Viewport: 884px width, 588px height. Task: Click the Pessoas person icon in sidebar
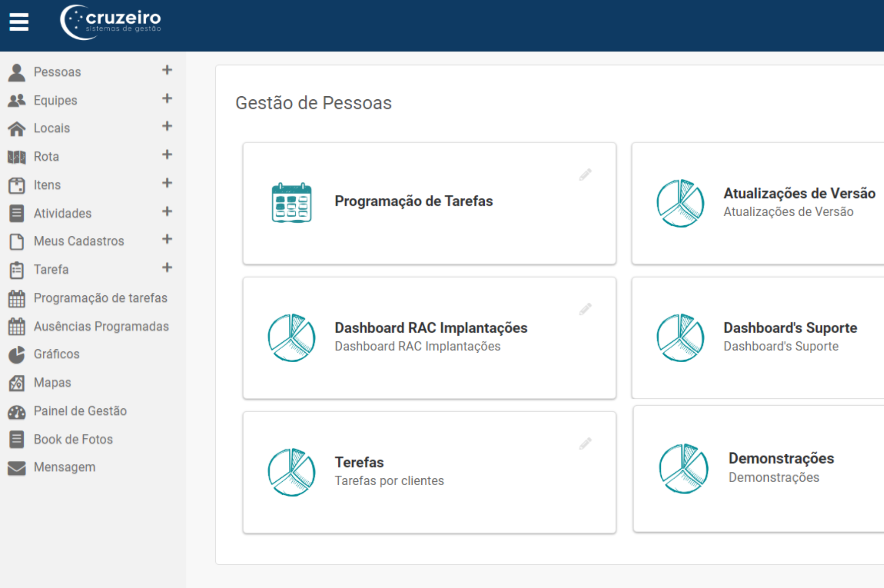click(x=17, y=72)
